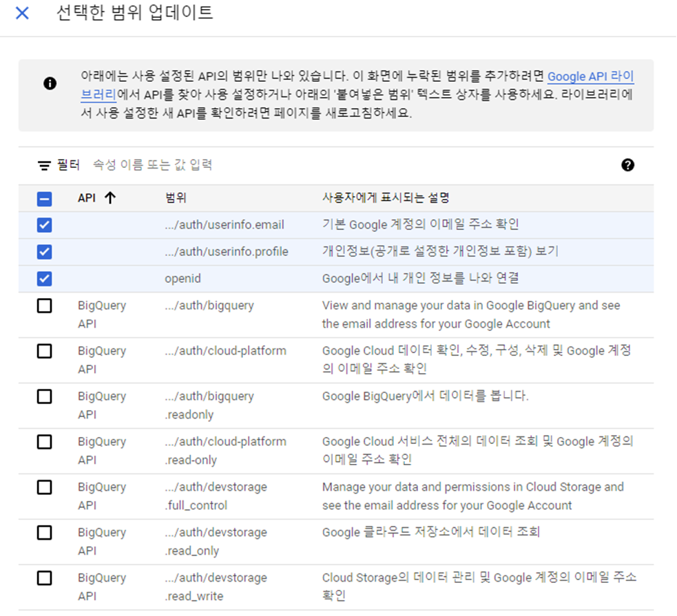Click the .../auth/devstorage.full_control scope text
The height and width of the screenshot is (616, 677).
click(x=216, y=496)
